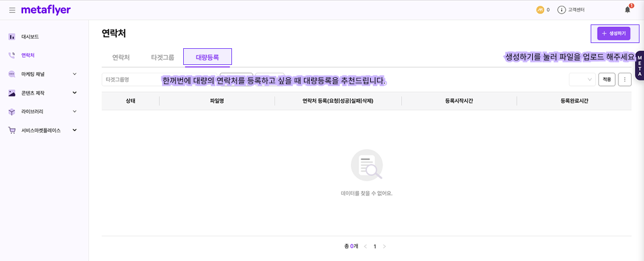Open the hamburger menu beside metaflyer logo
Image resolution: width=644 pixels, height=261 pixels.
click(x=12, y=10)
